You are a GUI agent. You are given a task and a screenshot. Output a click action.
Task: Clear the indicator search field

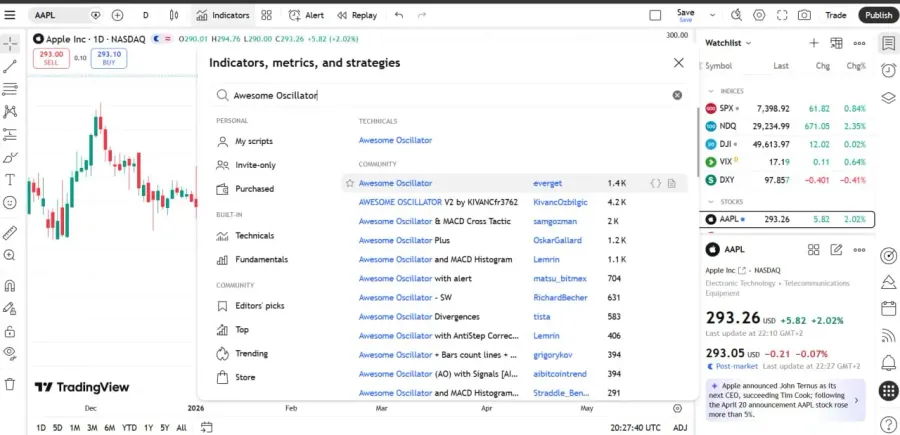click(x=677, y=95)
